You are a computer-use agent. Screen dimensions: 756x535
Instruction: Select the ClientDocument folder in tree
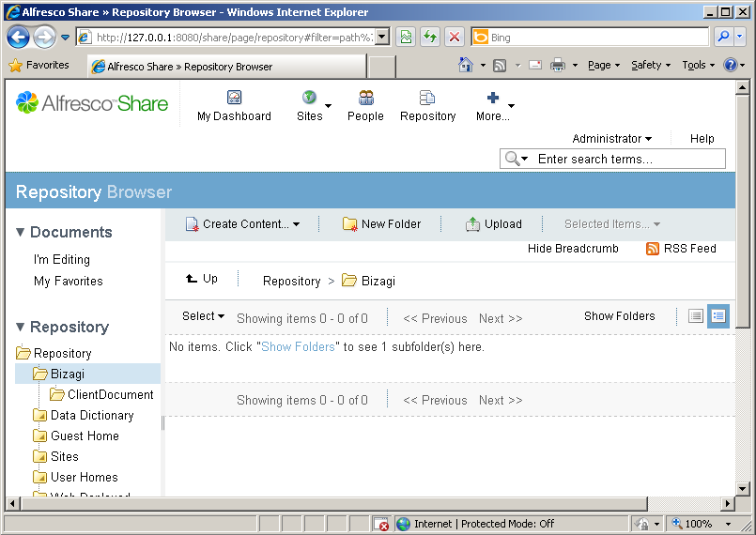[111, 395]
